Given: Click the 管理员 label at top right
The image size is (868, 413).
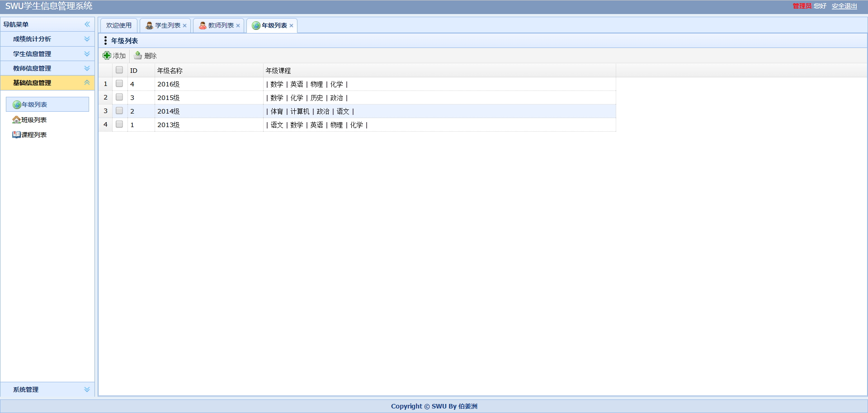Looking at the screenshot, I should [x=803, y=6].
